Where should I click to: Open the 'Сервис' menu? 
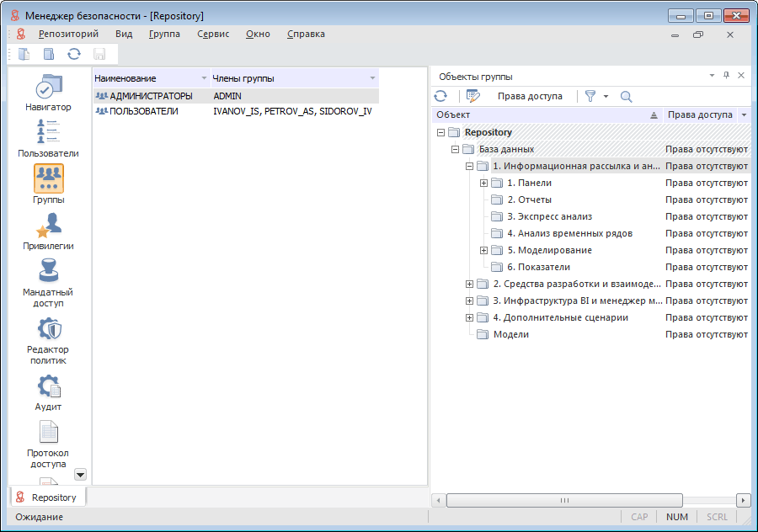(x=213, y=34)
